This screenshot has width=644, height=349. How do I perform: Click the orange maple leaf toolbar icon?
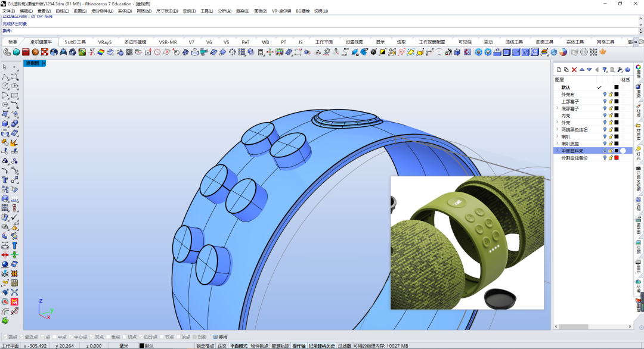coord(603,52)
